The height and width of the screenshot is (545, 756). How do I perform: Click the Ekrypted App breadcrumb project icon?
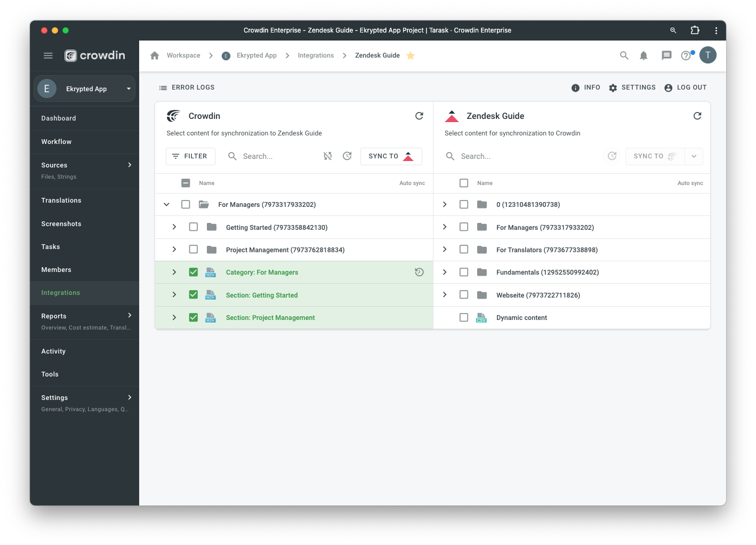226,56
